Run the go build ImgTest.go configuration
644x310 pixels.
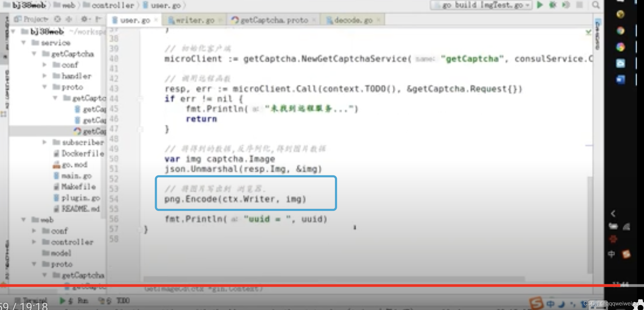[x=540, y=5]
